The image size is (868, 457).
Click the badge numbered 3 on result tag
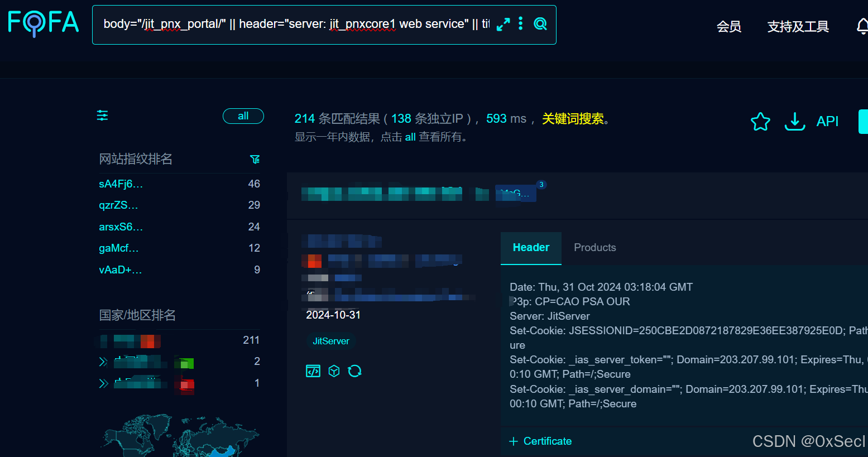(x=541, y=185)
